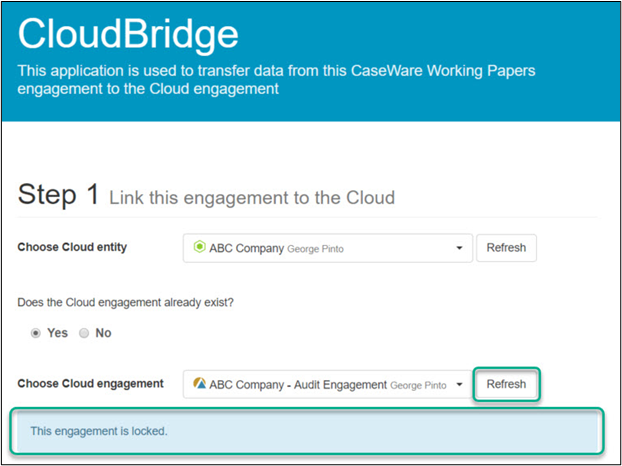Select the Yes radio button
Viewport: 622px width, 466px height.
[36, 334]
